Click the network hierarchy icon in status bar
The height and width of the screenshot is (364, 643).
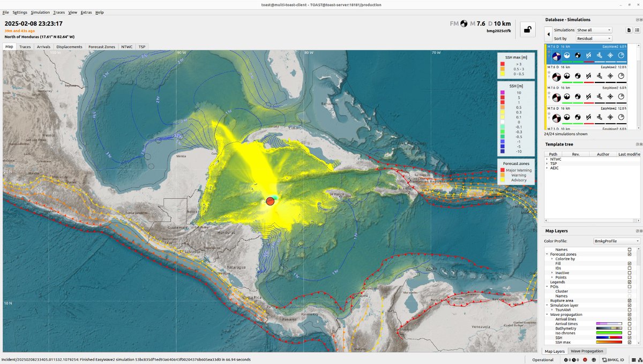[x=640, y=360]
